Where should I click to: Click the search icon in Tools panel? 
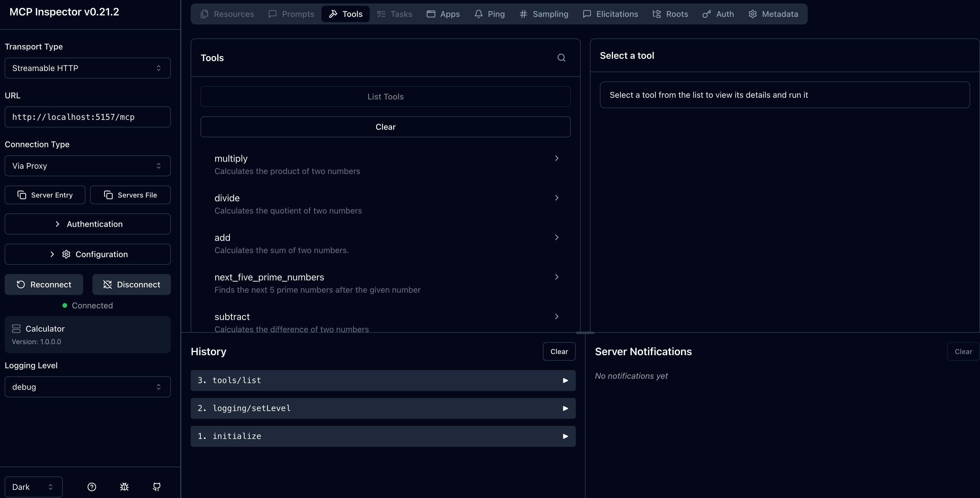[x=561, y=58]
